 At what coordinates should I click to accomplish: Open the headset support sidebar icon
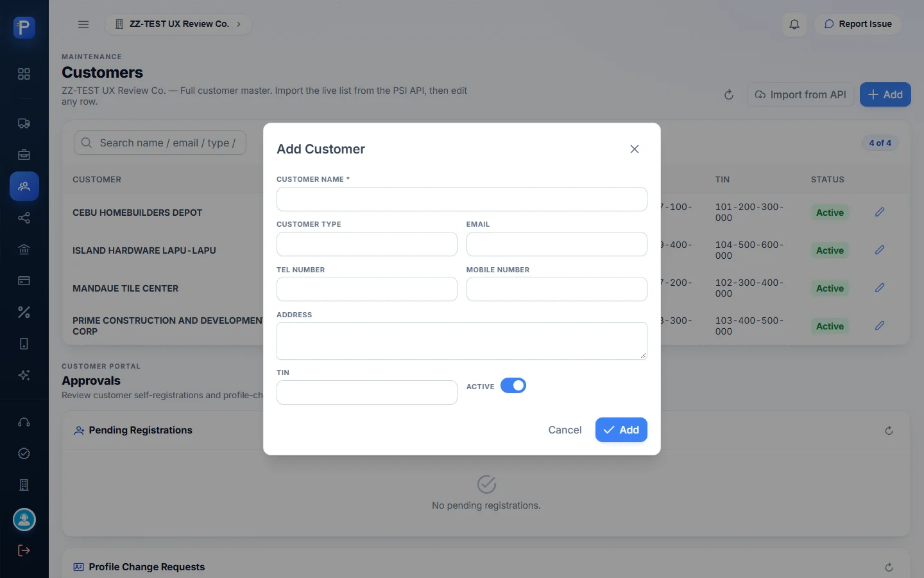coord(24,422)
